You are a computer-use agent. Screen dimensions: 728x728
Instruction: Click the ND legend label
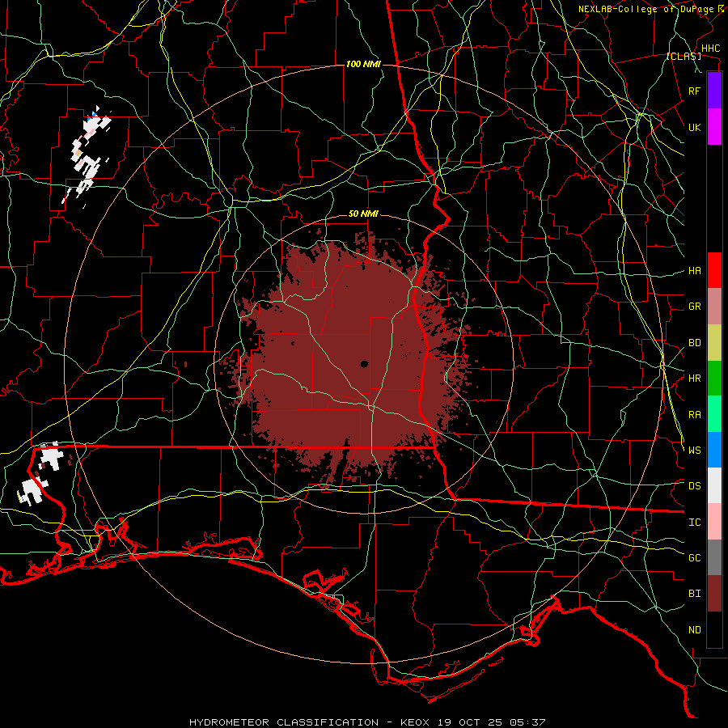(x=695, y=630)
